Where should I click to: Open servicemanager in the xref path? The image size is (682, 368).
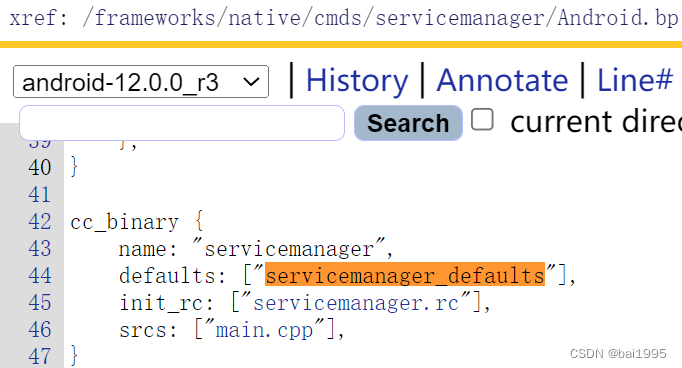point(460,18)
